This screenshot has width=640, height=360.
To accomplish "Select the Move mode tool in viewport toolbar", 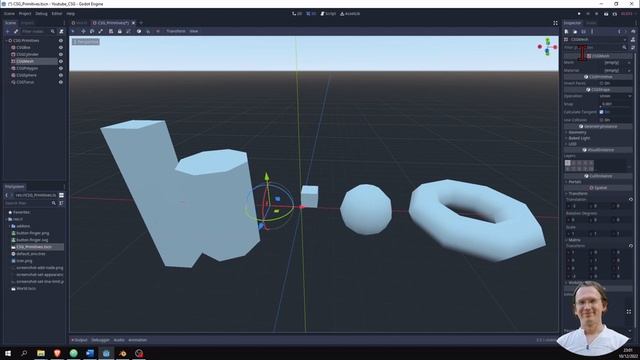I will 83,31.
